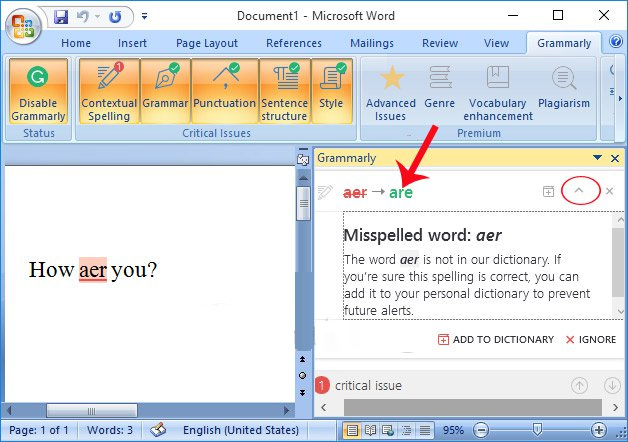Go to the Mailings tab
628x442 pixels.
372,43
